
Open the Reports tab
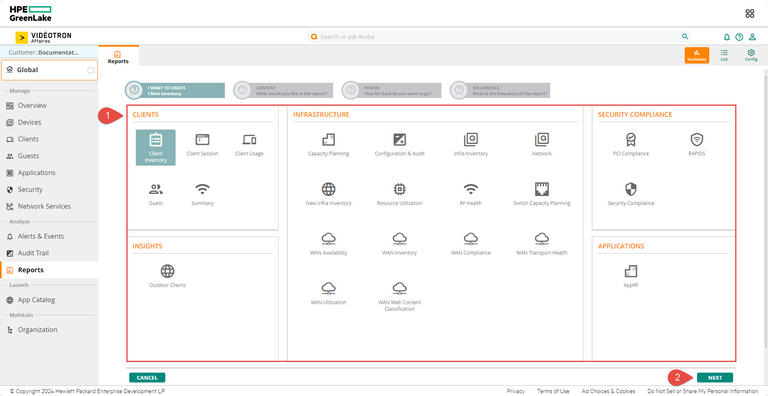pyautogui.click(x=118, y=56)
